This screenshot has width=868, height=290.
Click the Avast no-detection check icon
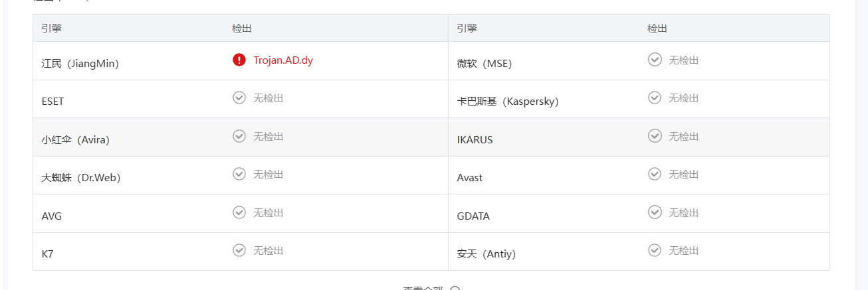[x=655, y=174]
